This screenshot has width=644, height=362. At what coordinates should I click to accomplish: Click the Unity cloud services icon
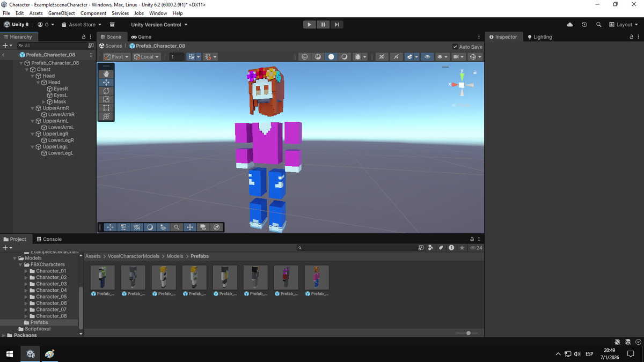click(570, 24)
